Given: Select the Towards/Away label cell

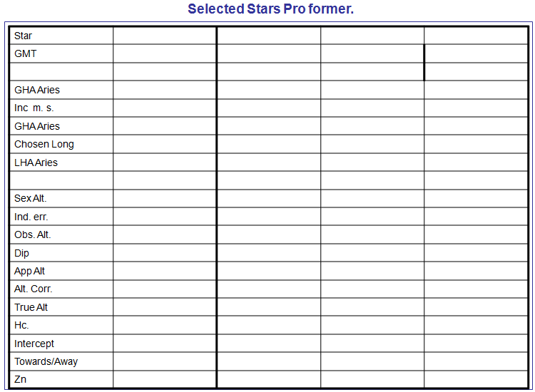Looking at the screenshot, I should point(61,361).
